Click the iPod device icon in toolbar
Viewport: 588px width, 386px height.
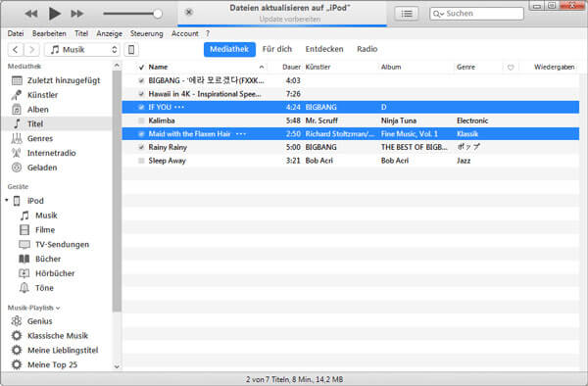point(131,49)
